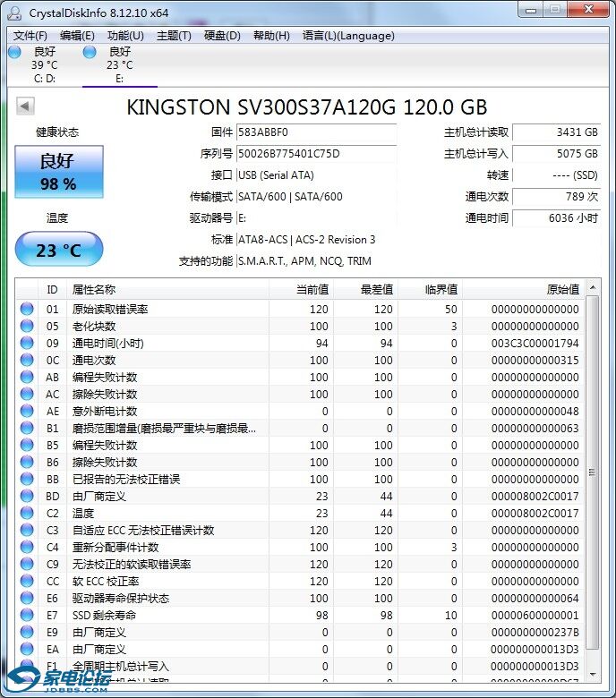Click the status icon for attribute AC
This screenshot has height=698, width=616.
(x=27, y=394)
